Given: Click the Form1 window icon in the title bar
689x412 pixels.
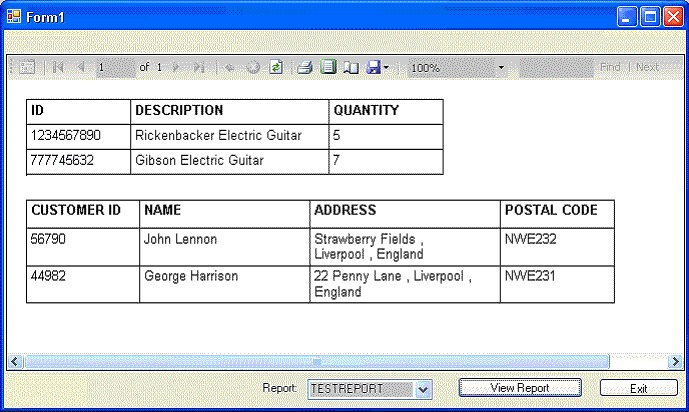Looking at the screenshot, I should 14,17.
